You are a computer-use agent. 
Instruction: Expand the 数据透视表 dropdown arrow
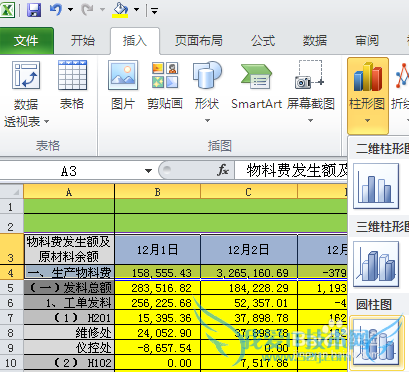tap(46, 122)
